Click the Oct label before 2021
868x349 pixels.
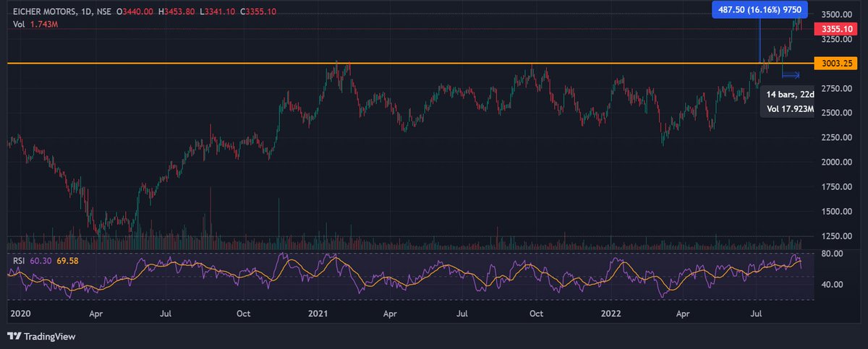click(x=244, y=314)
